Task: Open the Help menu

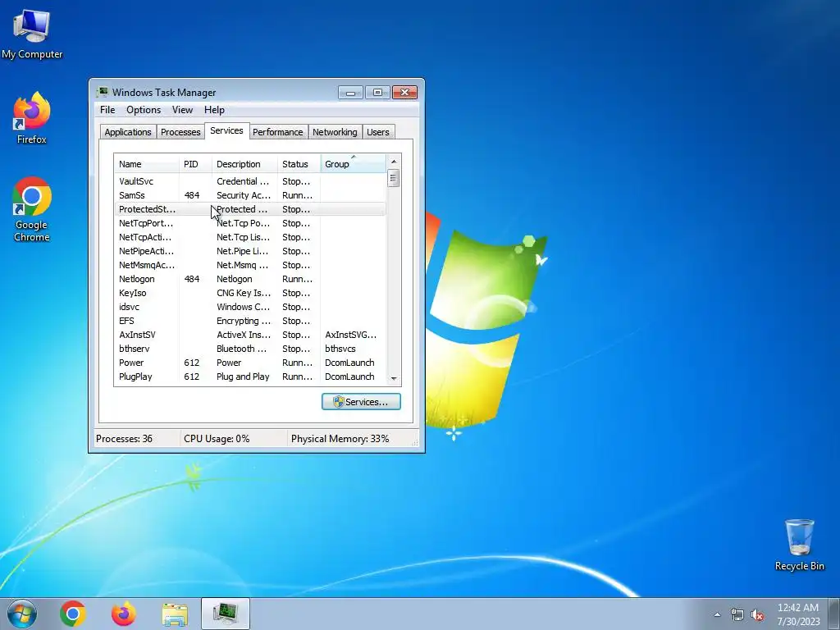Action: point(214,110)
